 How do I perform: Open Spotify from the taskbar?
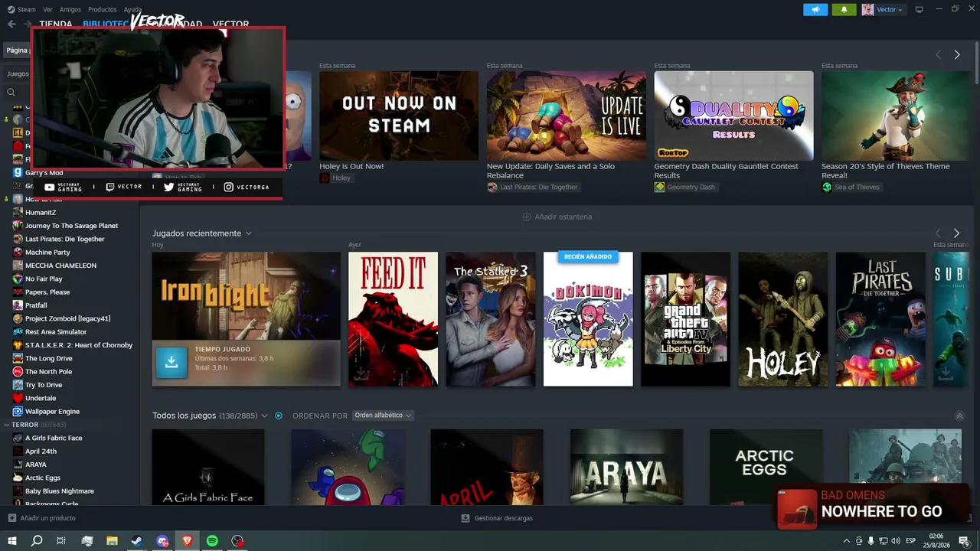212,541
